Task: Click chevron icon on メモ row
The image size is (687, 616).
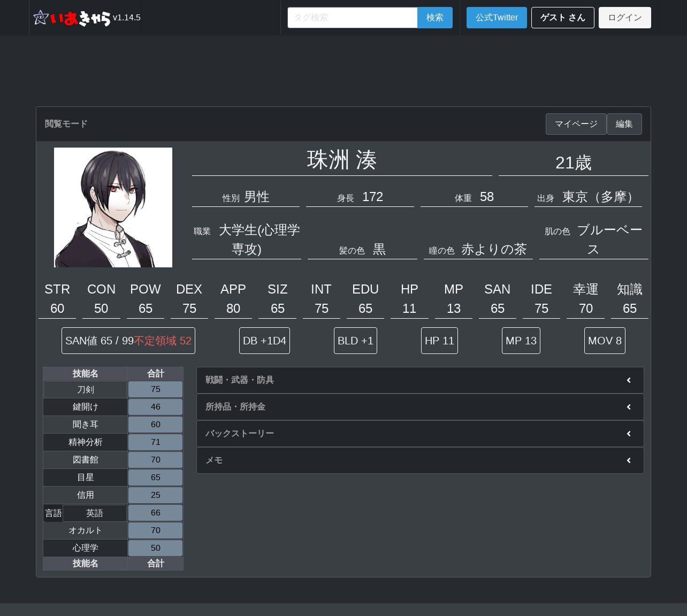Action: click(629, 460)
